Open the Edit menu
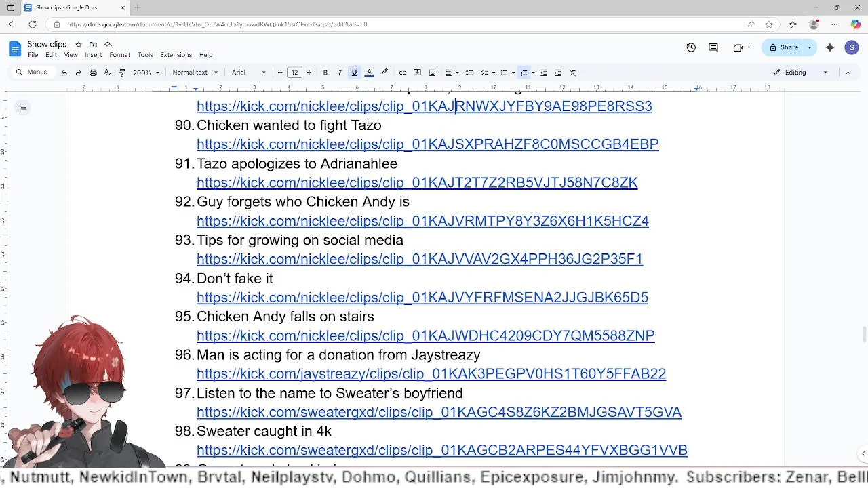Viewport: 868px width, 488px height. click(x=51, y=55)
